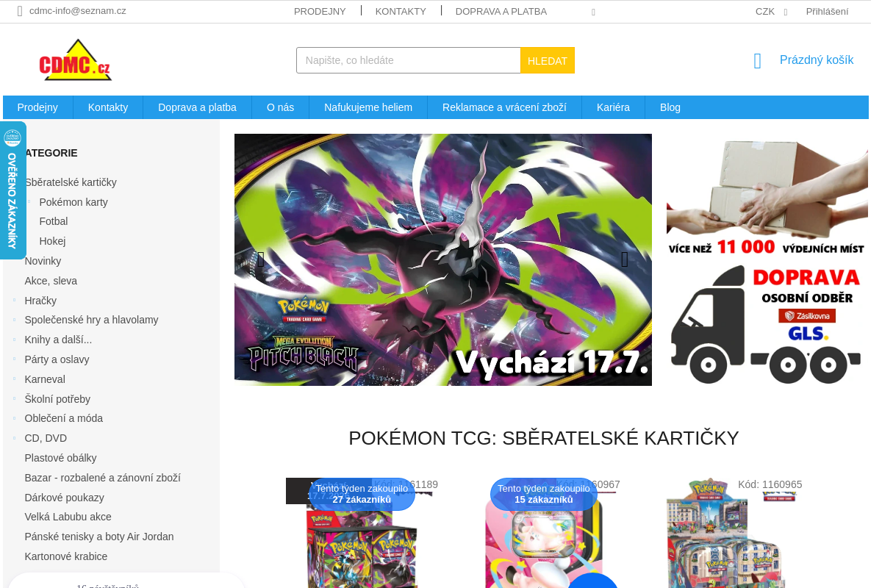Expand the Karneval category
The width and height of the screenshot is (882, 588).
(x=14, y=379)
